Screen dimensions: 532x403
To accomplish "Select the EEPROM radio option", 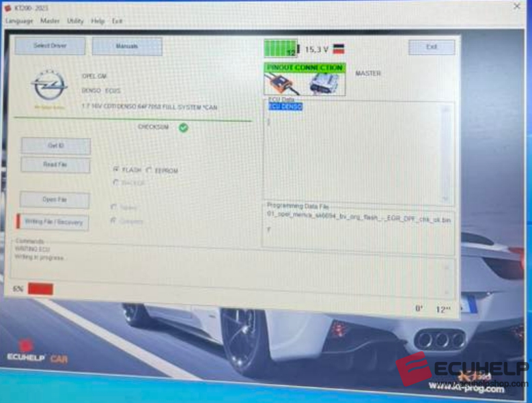I will click(149, 170).
